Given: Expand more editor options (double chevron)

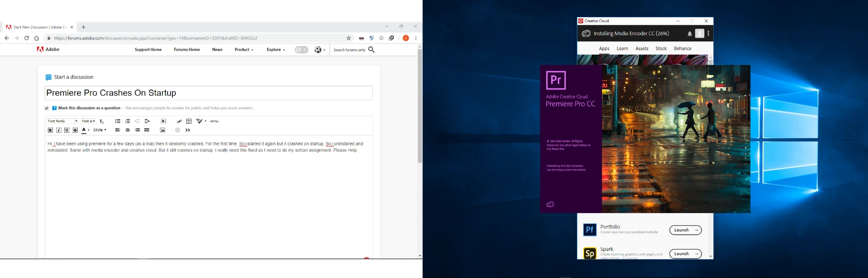Looking at the screenshot, I should [x=188, y=130].
